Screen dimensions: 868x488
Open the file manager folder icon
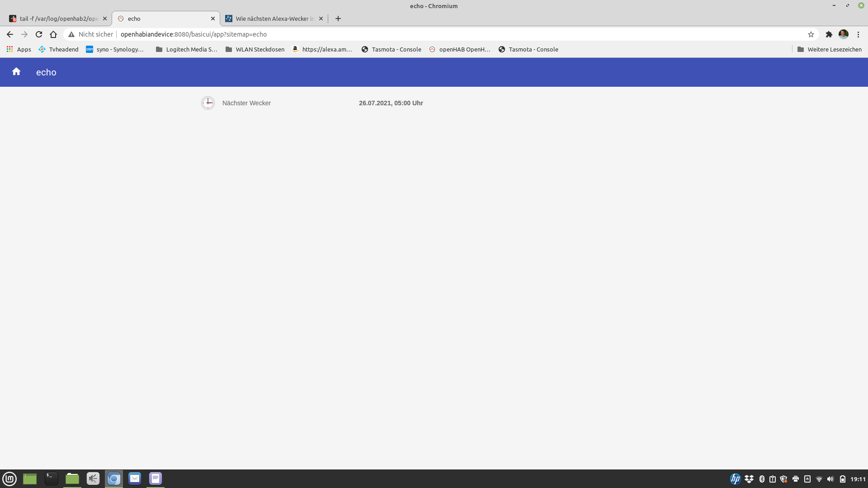[72, 479]
